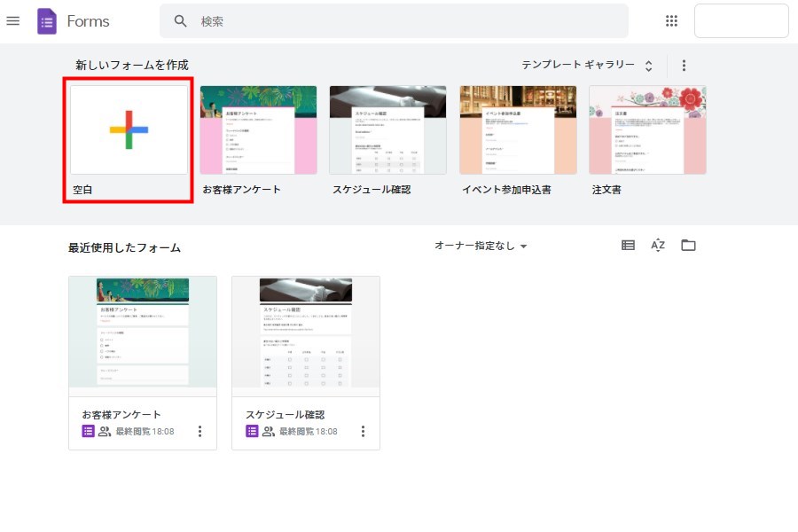Expand the テンプレート ギャラリー template gallery
The height and width of the screenshot is (532, 798).
tap(587, 66)
